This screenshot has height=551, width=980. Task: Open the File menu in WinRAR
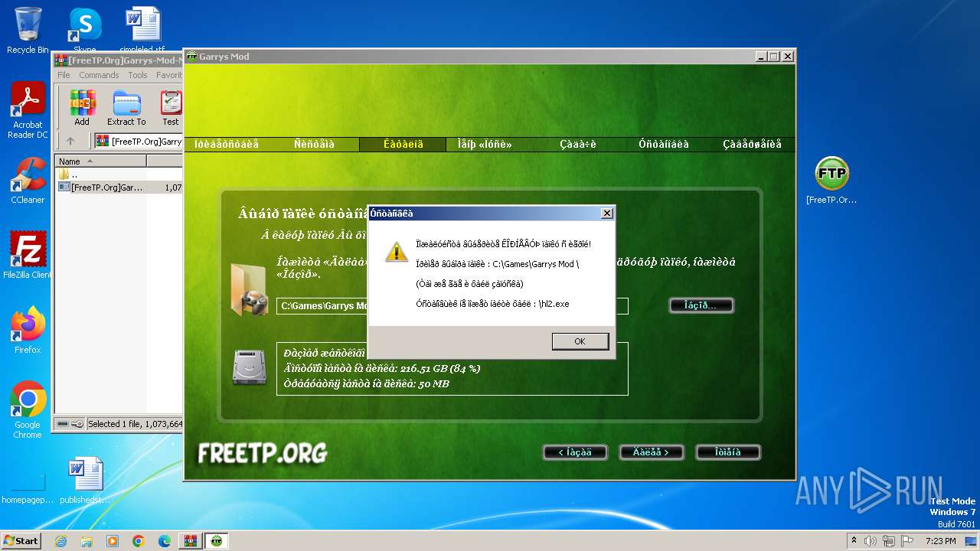pos(64,75)
